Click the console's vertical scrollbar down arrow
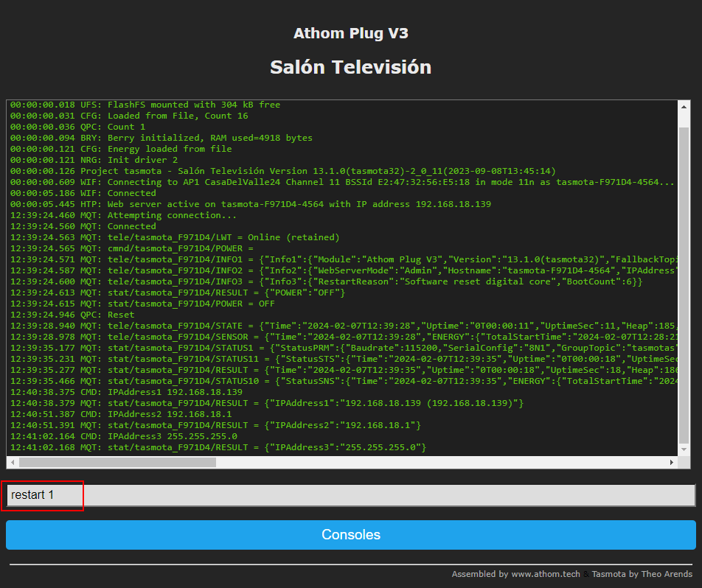 pos(684,450)
